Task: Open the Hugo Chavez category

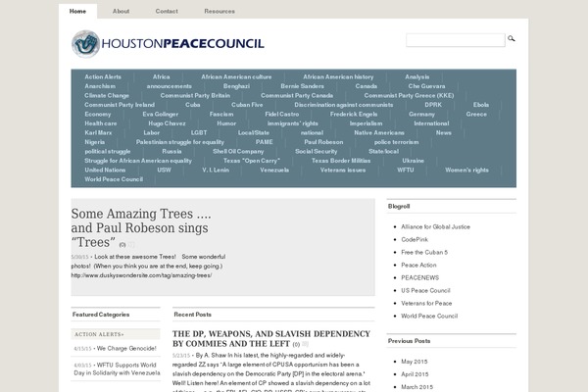Action: coord(167,123)
